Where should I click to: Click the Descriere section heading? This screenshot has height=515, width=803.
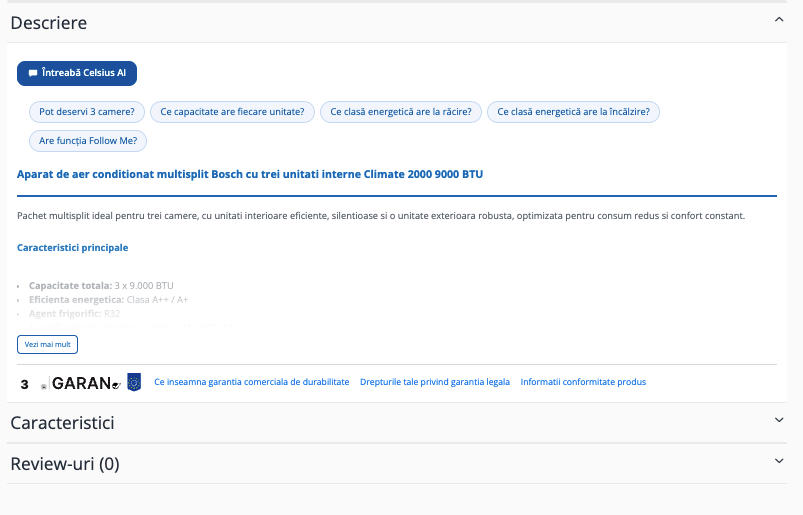[49, 23]
